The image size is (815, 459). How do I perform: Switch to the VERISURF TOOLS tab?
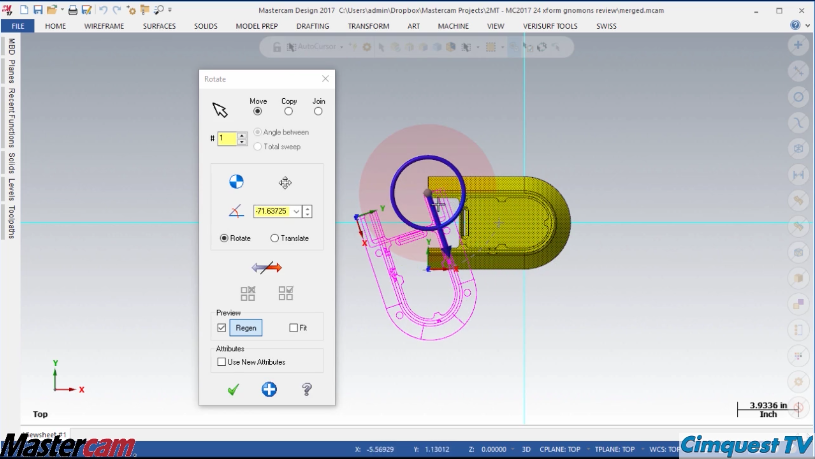[550, 25]
